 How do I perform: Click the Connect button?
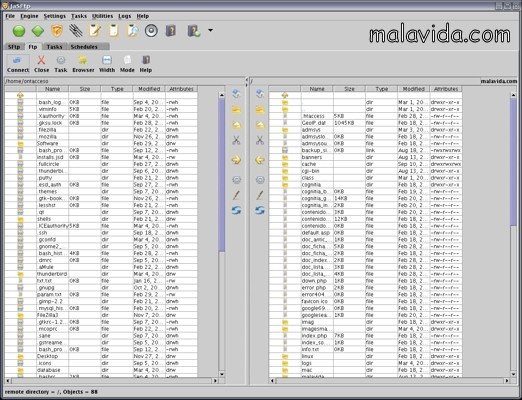click(18, 64)
